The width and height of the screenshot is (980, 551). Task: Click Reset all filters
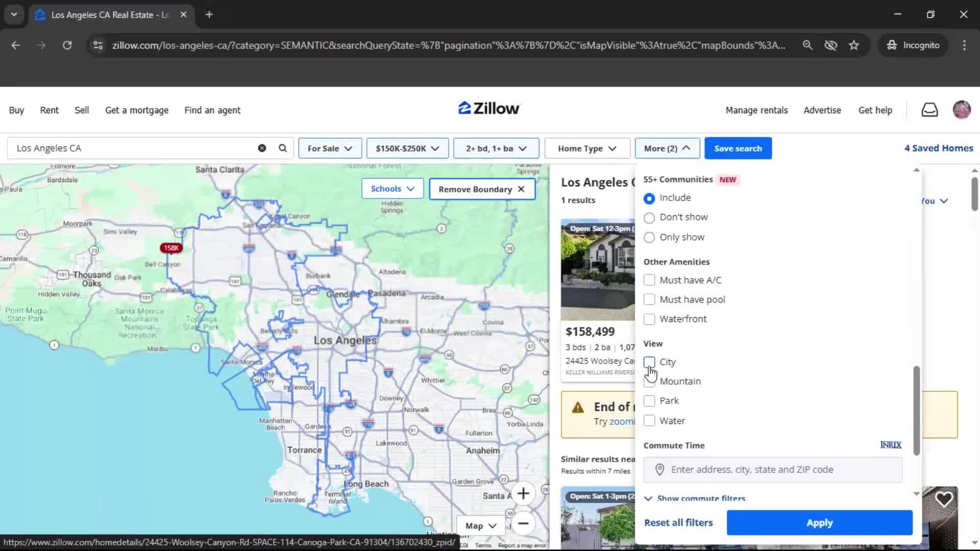click(678, 522)
